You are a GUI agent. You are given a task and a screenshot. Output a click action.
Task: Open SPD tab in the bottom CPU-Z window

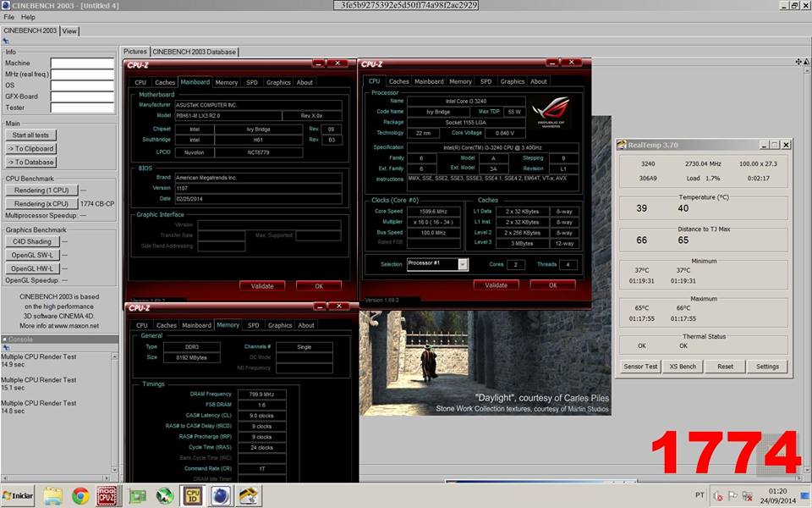253,325
